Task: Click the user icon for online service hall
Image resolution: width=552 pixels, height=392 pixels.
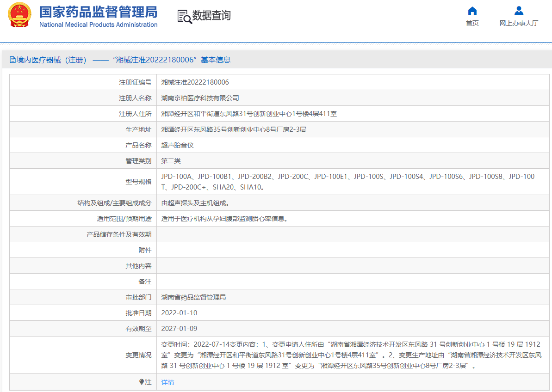Action: [x=519, y=11]
